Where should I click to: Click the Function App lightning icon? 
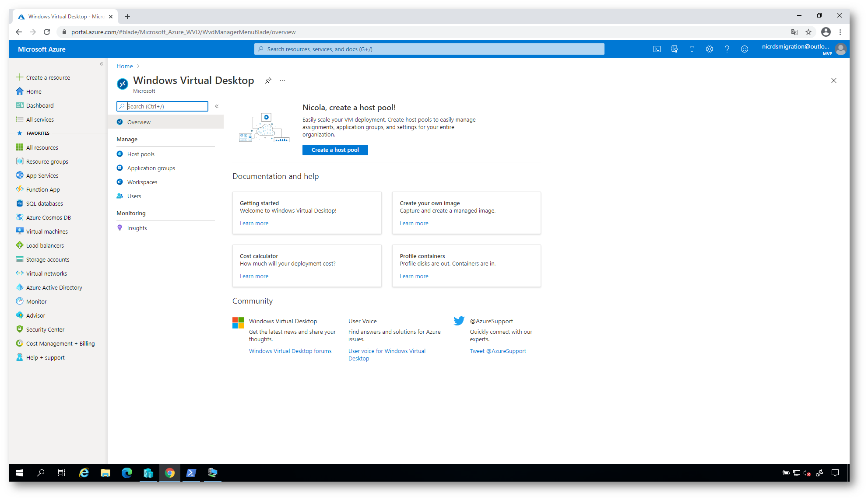tap(20, 189)
